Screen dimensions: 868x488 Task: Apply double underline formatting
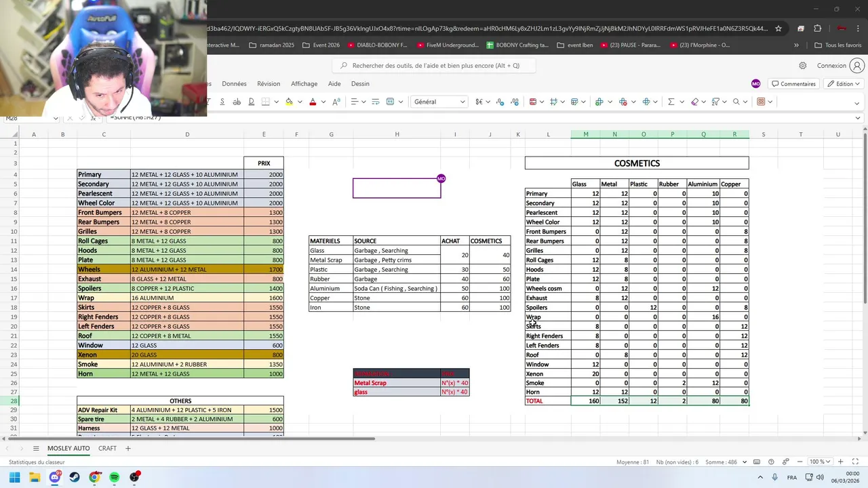click(x=251, y=102)
